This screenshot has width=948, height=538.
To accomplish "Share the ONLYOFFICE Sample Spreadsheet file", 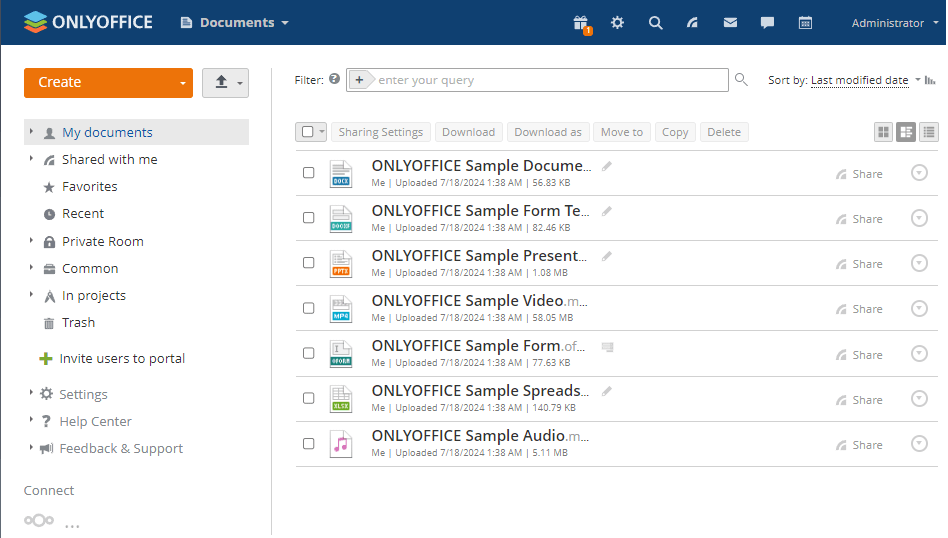I will coord(859,399).
